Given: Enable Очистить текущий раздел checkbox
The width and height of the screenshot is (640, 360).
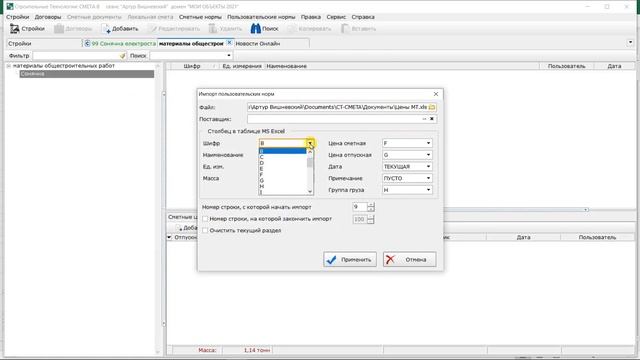Looking at the screenshot, I should [205, 230].
